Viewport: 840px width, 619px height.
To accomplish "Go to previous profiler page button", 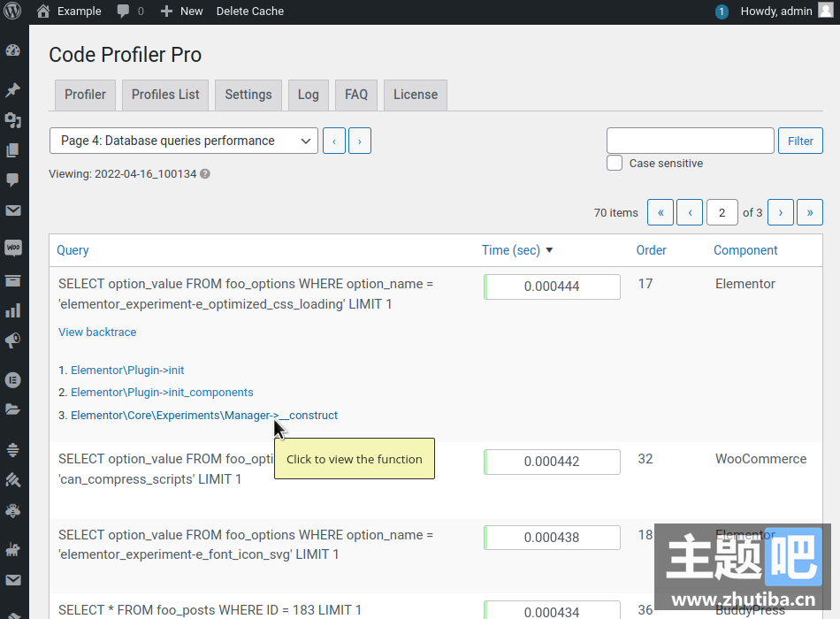I will pyautogui.click(x=334, y=141).
